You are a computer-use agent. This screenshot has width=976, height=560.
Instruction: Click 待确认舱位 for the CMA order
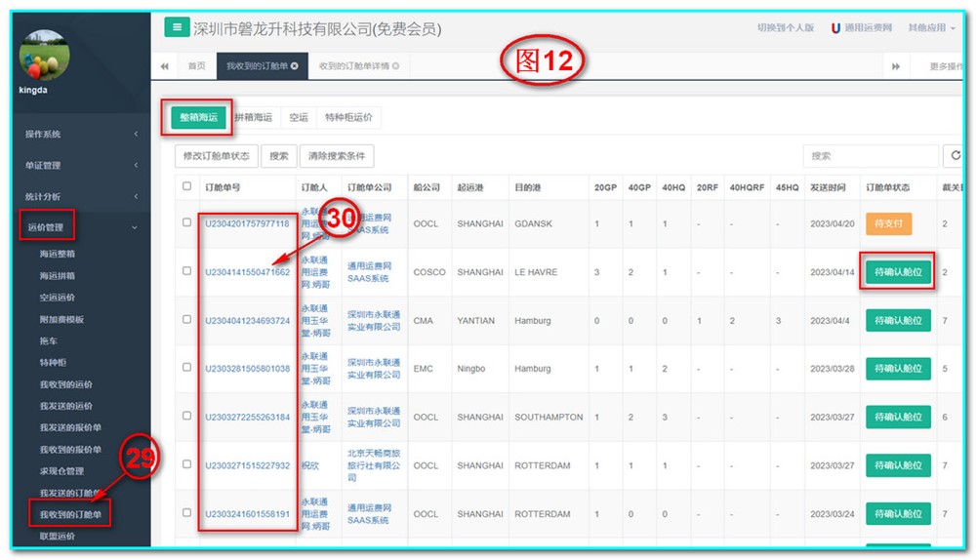[898, 320]
